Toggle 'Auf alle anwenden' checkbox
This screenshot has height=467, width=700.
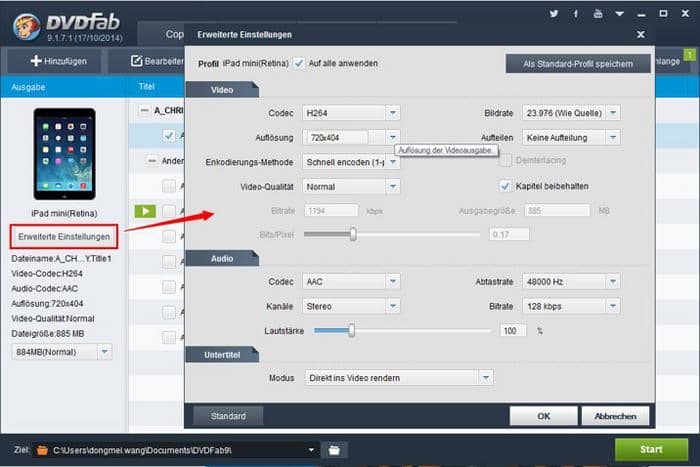click(299, 63)
